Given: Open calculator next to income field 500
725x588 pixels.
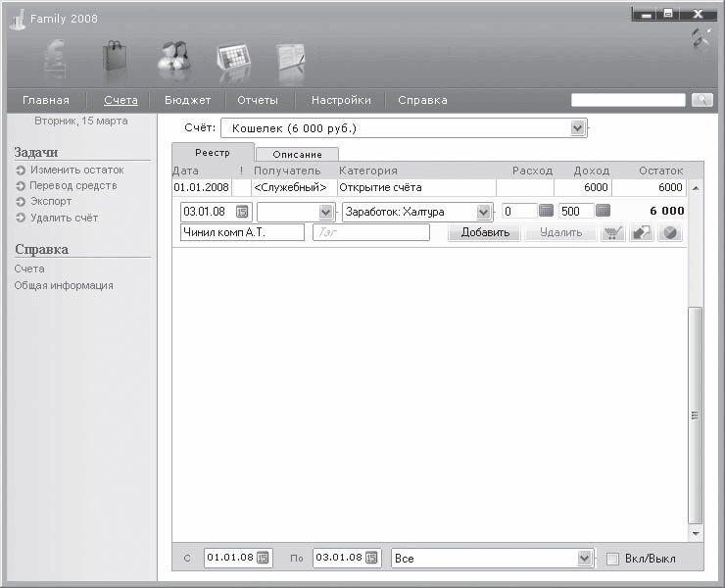Looking at the screenshot, I should coord(604,211).
